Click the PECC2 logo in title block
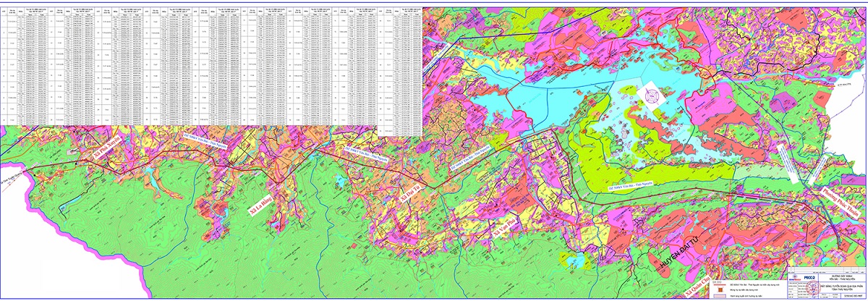 [809, 277]
